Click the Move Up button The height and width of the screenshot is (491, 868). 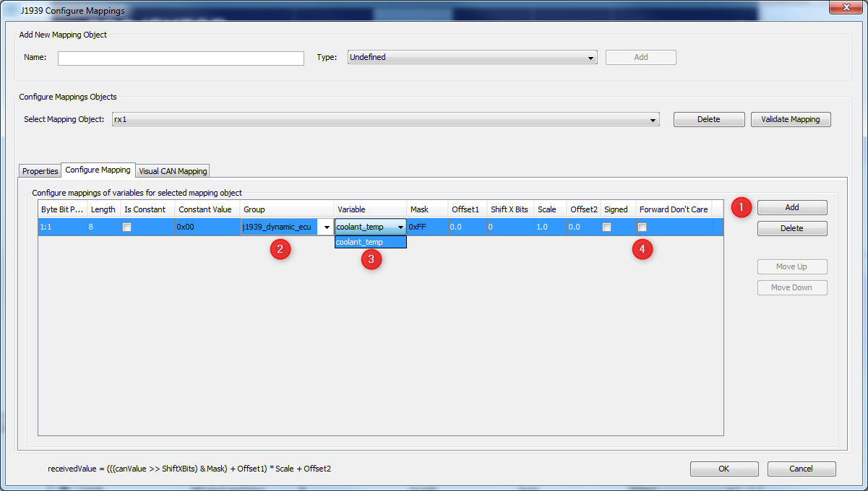pos(791,266)
